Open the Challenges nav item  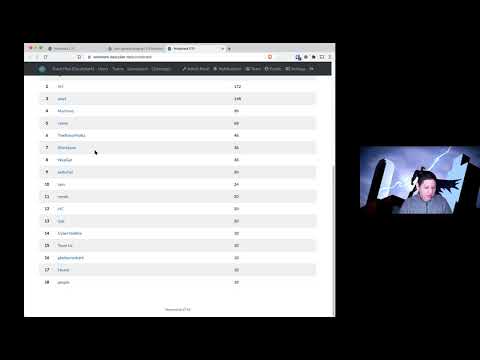(x=161, y=69)
